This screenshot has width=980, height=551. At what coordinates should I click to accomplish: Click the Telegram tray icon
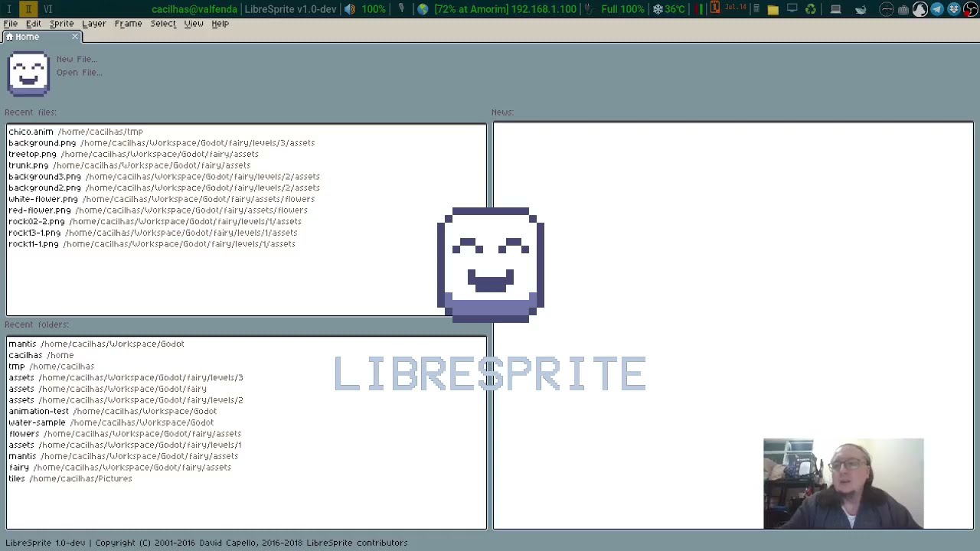click(937, 9)
